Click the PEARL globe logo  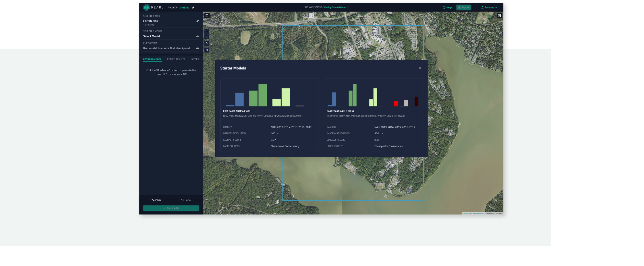[147, 7]
